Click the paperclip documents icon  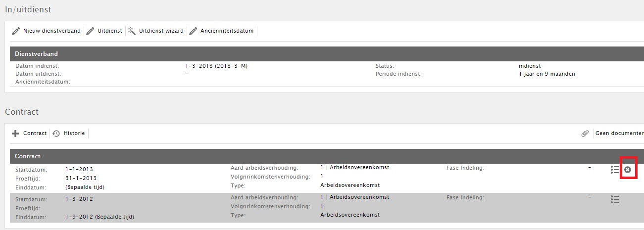(585, 134)
